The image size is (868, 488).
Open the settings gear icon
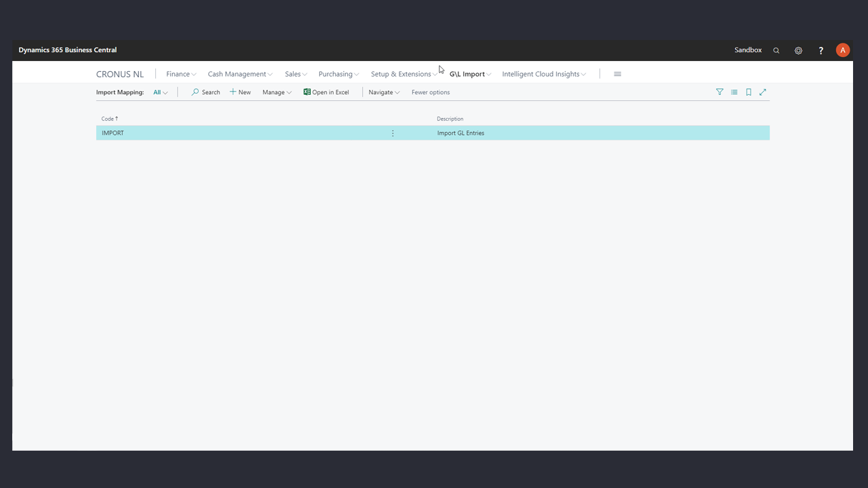coord(798,50)
